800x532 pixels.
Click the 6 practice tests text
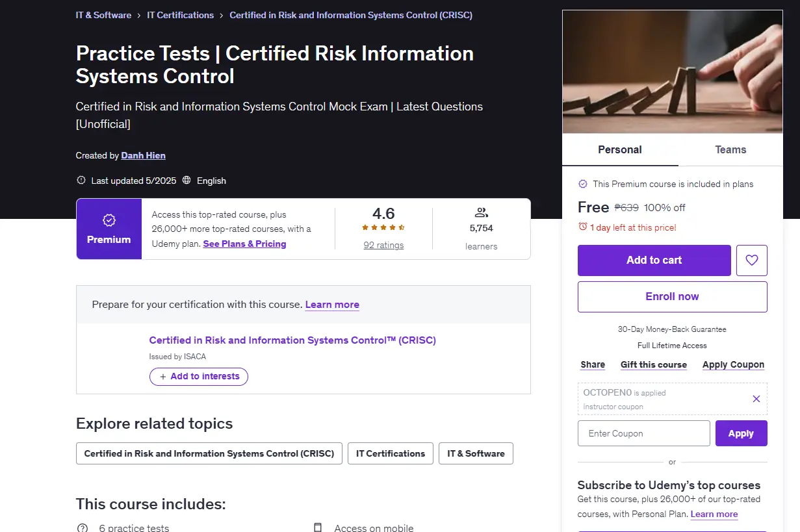coord(134,528)
